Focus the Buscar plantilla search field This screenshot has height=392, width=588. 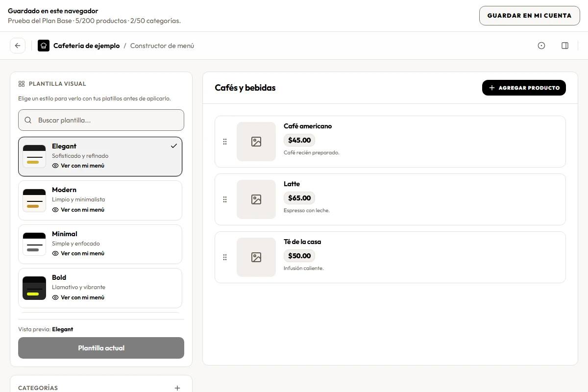click(x=101, y=120)
